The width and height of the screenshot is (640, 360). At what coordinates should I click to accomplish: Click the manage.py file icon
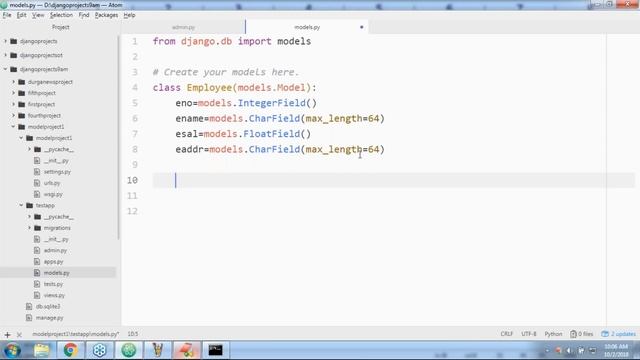[x=29, y=318]
